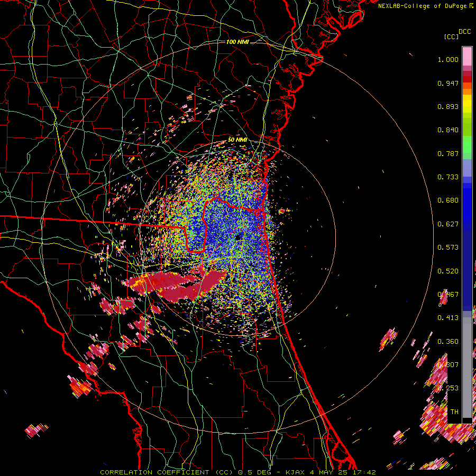
Task: Pick the bright green swatch near 0.787
Action: click(467, 146)
